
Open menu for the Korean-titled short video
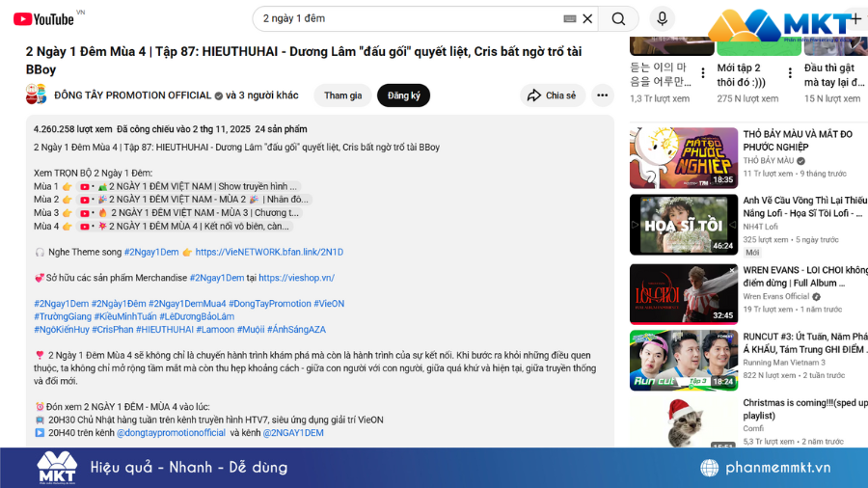[702, 72]
